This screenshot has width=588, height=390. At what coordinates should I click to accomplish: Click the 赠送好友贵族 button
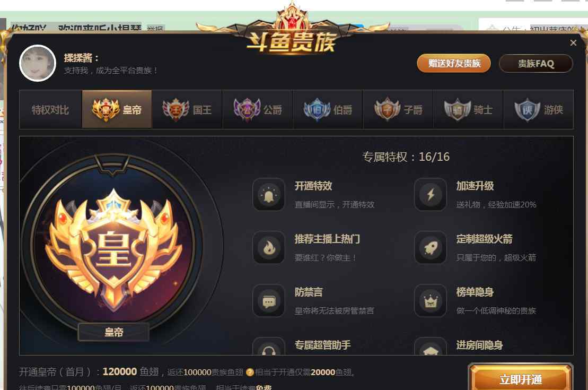tap(454, 64)
